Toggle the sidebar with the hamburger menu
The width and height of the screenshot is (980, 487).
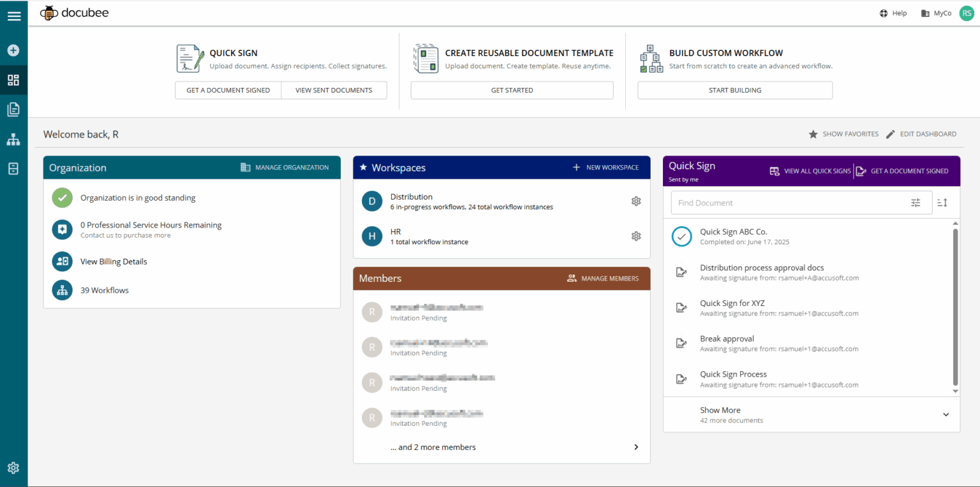coord(14,15)
